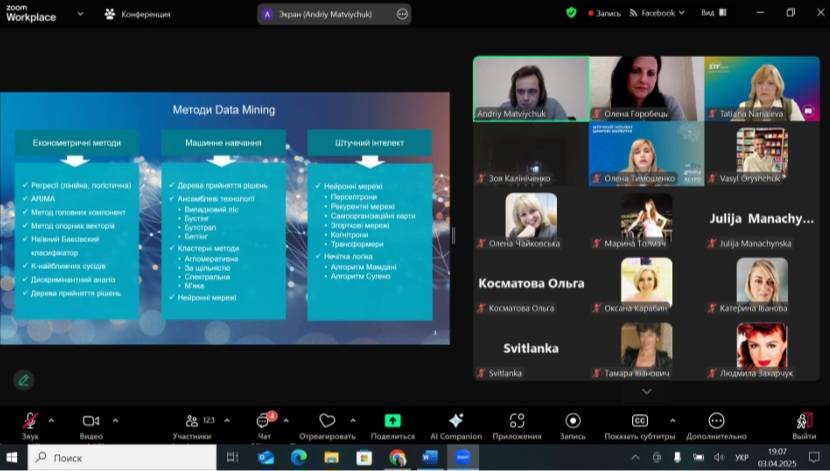830x471 pixels.
Task: Click the green encryption shield icon
Action: pos(571,13)
